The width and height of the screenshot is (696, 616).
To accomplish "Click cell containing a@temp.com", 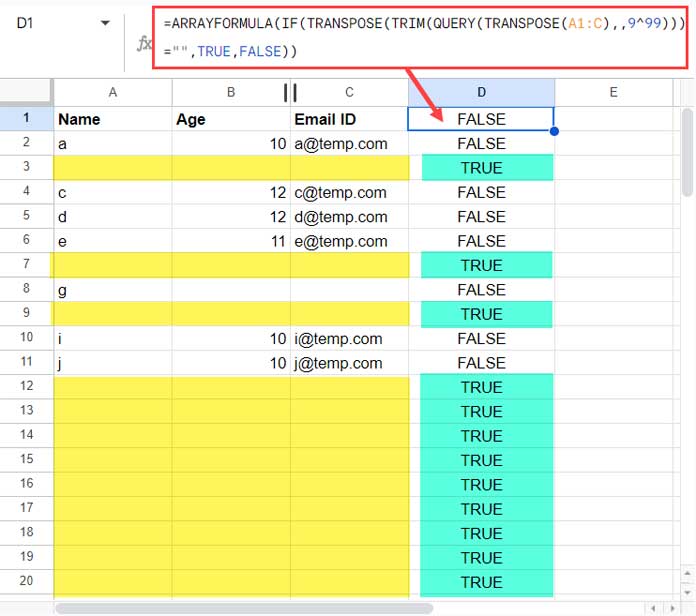I will tap(349, 143).
